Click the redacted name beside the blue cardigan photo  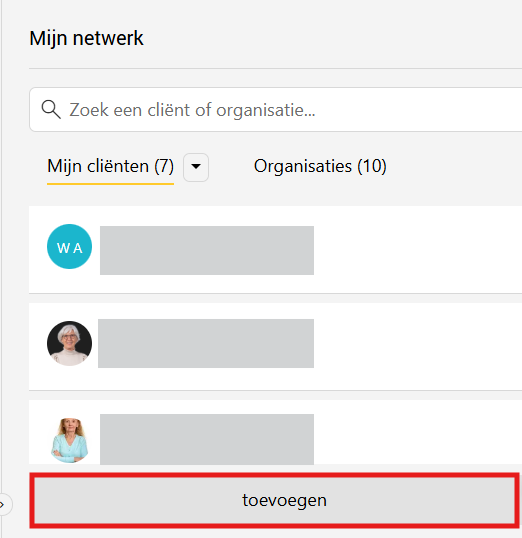click(207, 439)
